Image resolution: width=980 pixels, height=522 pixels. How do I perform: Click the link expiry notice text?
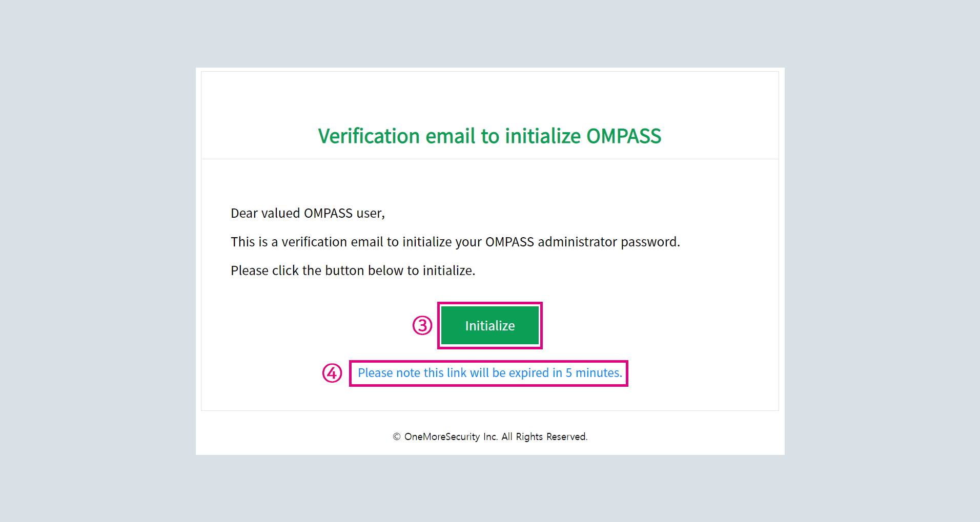489,373
